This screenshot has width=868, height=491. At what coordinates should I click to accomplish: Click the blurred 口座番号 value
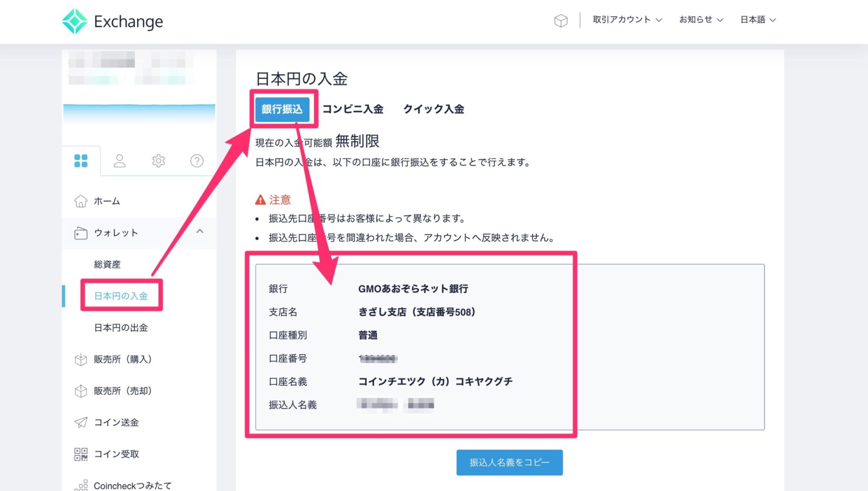378,359
